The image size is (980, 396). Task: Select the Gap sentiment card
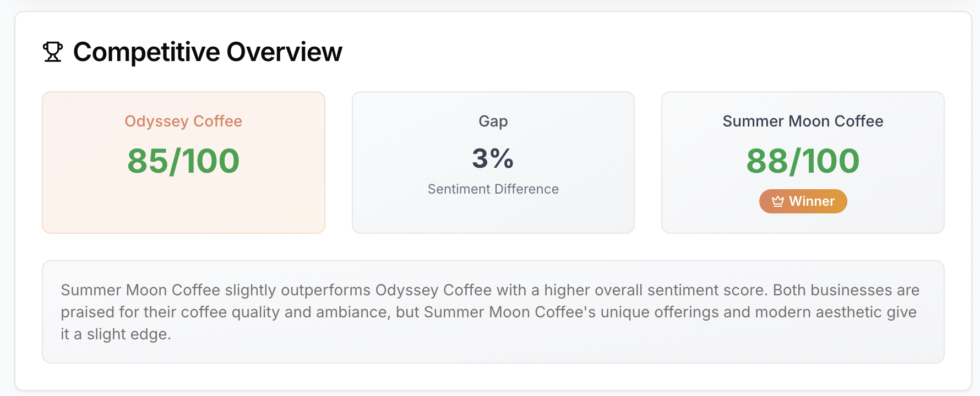pos(493,216)
